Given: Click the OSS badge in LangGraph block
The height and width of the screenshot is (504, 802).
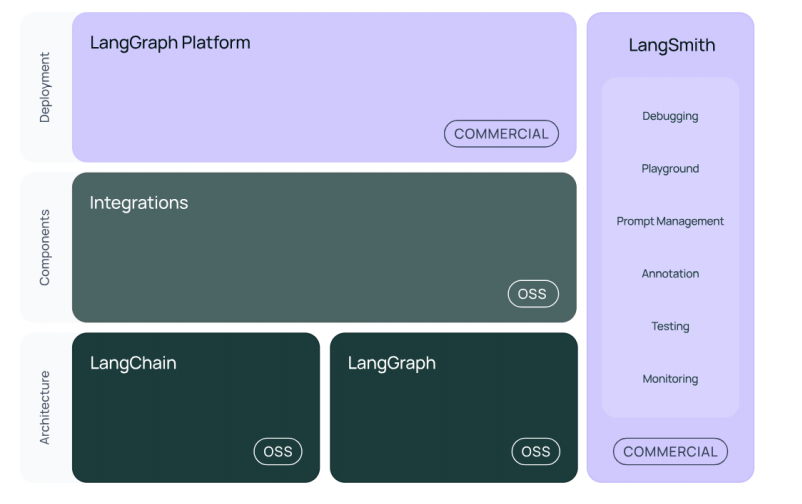Looking at the screenshot, I should click(536, 451).
